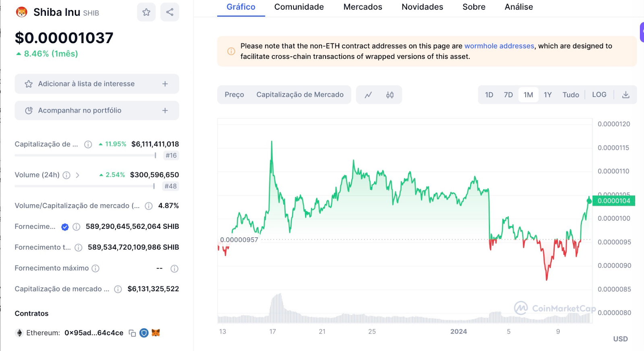Image resolution: width=644 pixels, height=351 pixels.
Task: Click Ethereum address 0×95ad...64c4ce
Action: coord(94,333)
